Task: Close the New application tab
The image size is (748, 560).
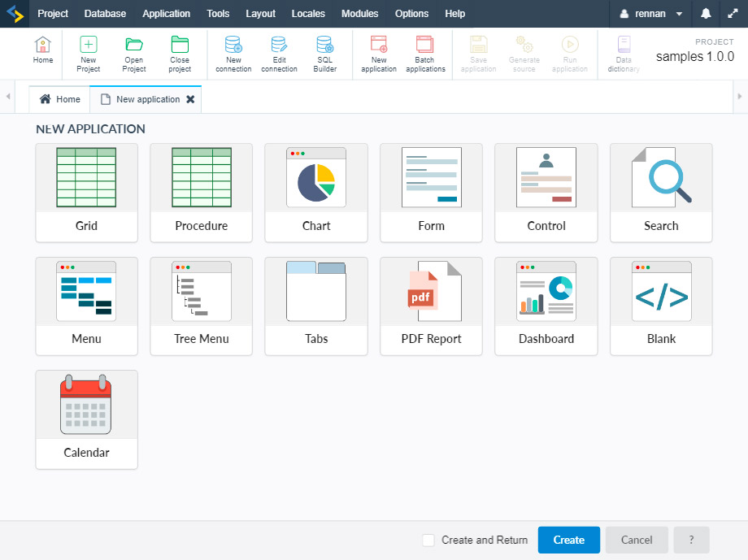Action: point(190,99)
